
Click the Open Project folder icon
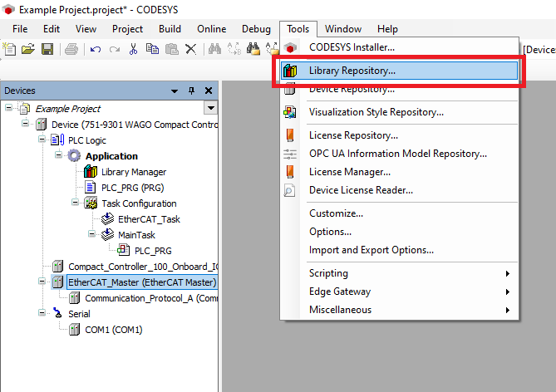coord(28,50)
